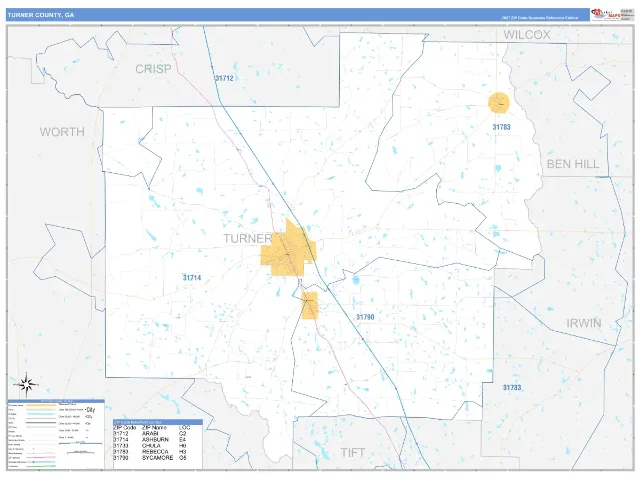Viewport: 640px width, 480px height.
Task: Click the IRWIN county label
Action: click(584, 323)
